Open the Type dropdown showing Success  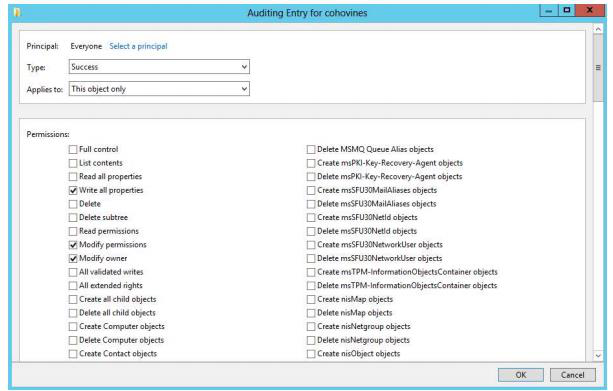pos(159,67)
